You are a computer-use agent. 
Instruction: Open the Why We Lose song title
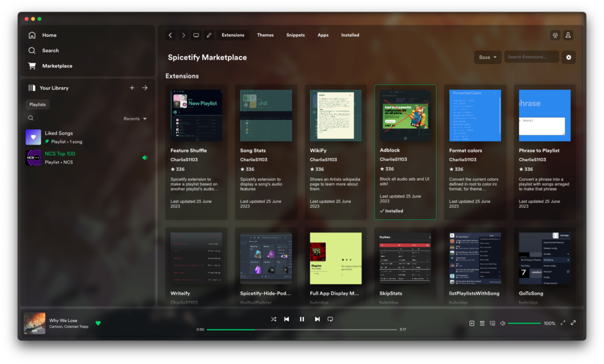pos(63,320)
